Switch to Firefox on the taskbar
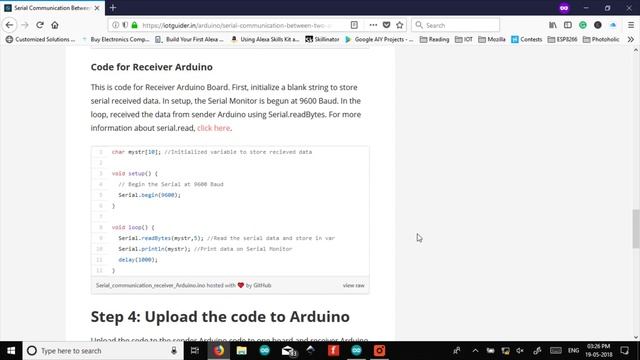The image size is (640, 360). [x=219, y=351]
